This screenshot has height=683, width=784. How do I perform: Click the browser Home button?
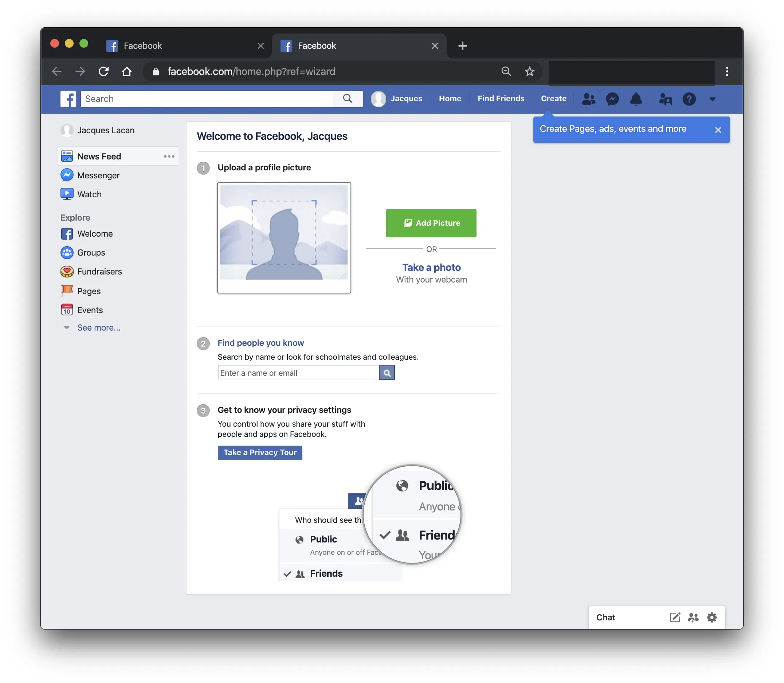127,71
